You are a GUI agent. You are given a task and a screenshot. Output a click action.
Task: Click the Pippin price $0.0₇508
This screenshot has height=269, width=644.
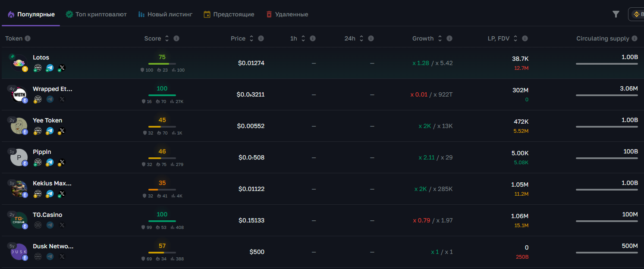pyautogui.click(x=251, y=157)
